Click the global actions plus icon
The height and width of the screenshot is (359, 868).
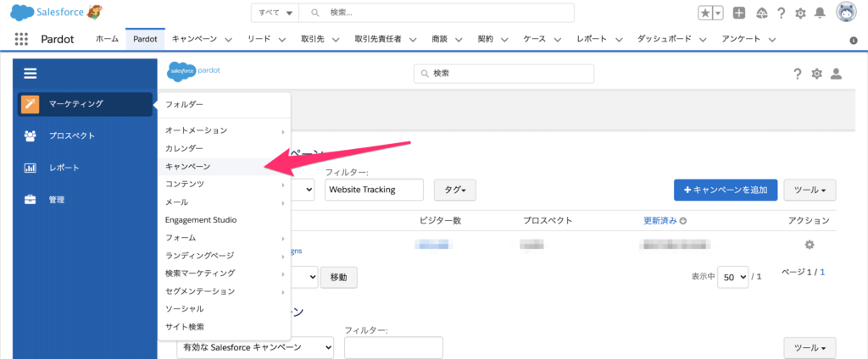coord(739,14)
